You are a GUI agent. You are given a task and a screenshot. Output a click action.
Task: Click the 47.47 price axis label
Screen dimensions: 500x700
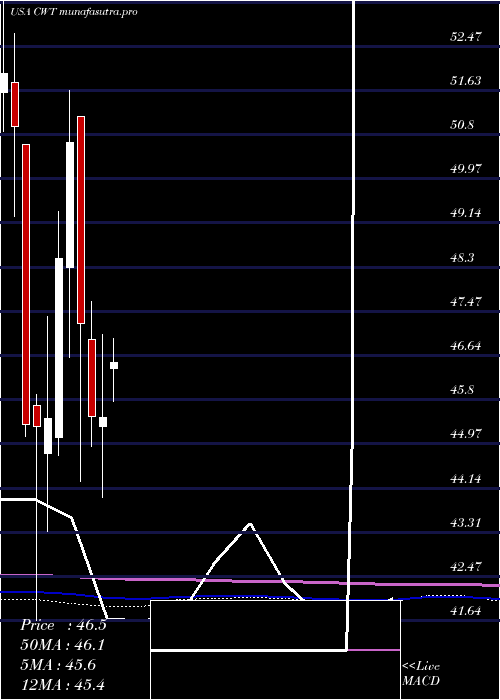pyautogui.click(x=466, y=301)
